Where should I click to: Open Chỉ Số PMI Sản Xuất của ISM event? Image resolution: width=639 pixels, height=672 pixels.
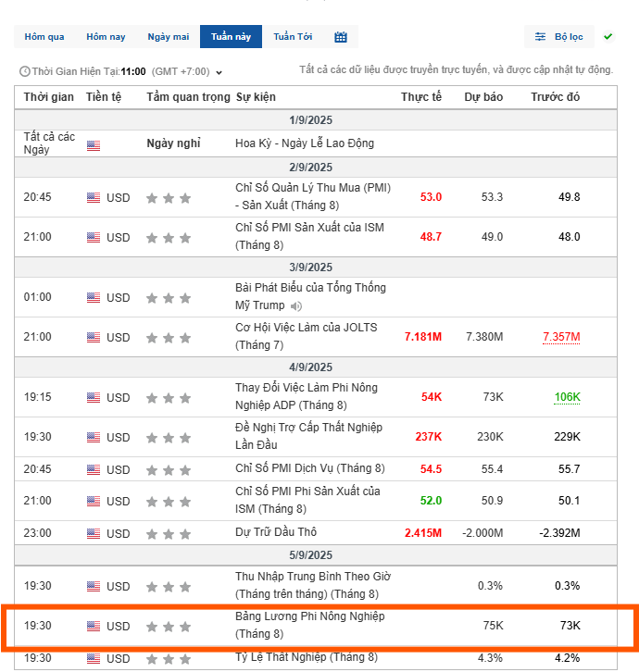pyautogui.click(x=309, y=236)
